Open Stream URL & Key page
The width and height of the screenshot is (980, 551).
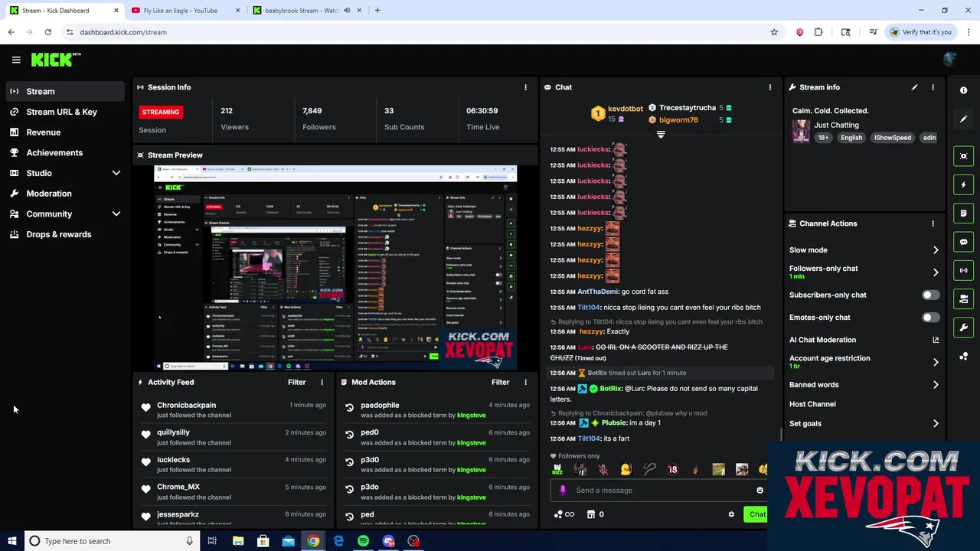coord(64,112)
